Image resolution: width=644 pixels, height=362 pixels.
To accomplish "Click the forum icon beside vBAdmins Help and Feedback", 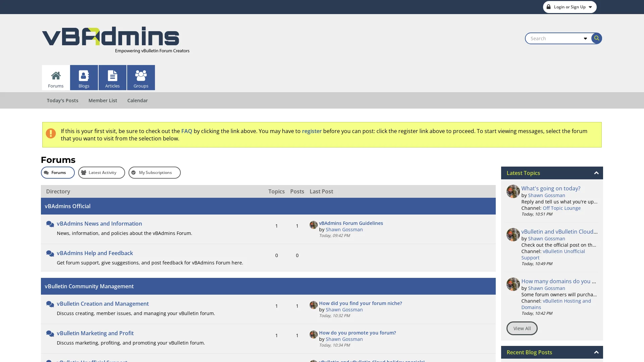I will click(x=50, y=253).
